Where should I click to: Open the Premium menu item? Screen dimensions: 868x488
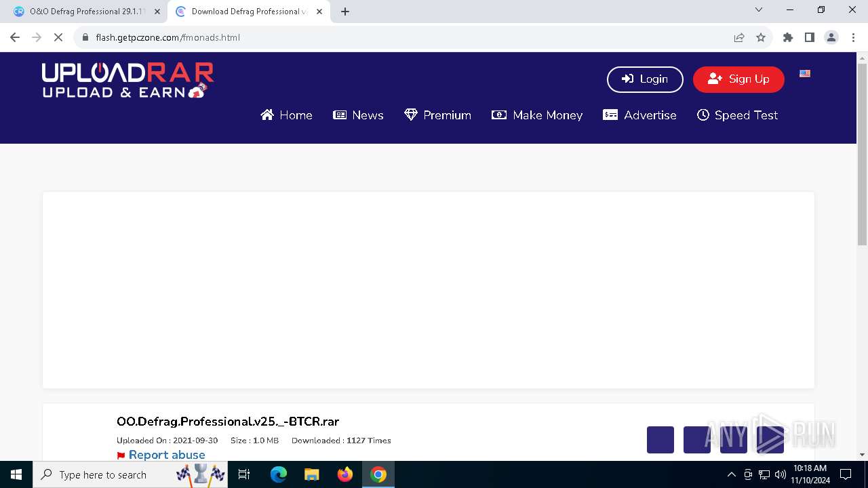click(x=437, y=115)
